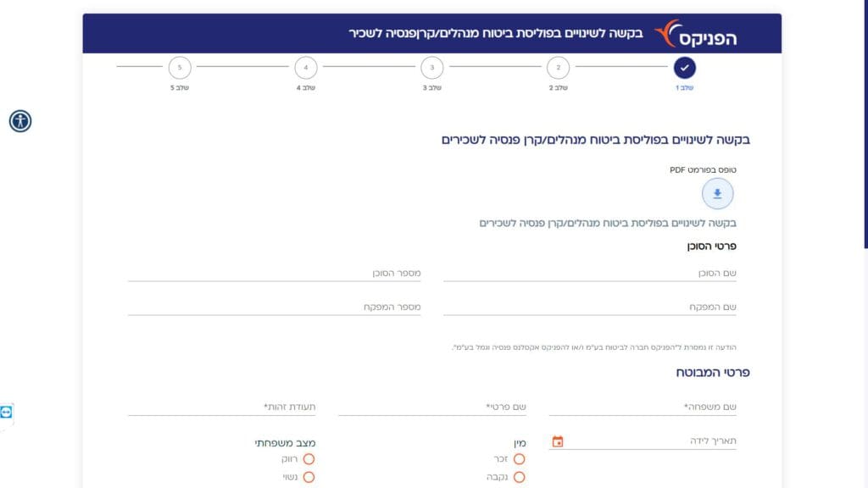
Task: Select the זכר gender radio button
Action: pyautogui.click(x=520, y=458)
